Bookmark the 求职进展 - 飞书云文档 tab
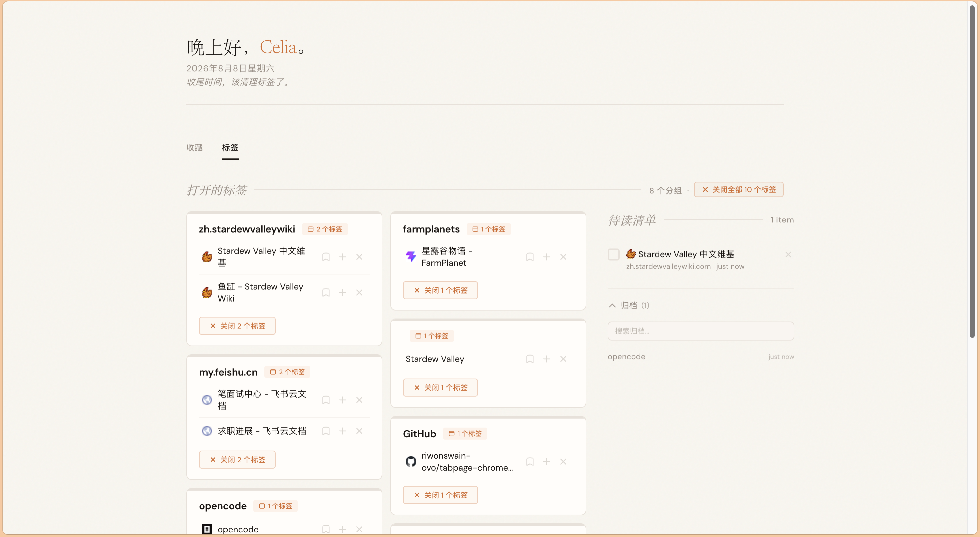 (x=326, y=431)
